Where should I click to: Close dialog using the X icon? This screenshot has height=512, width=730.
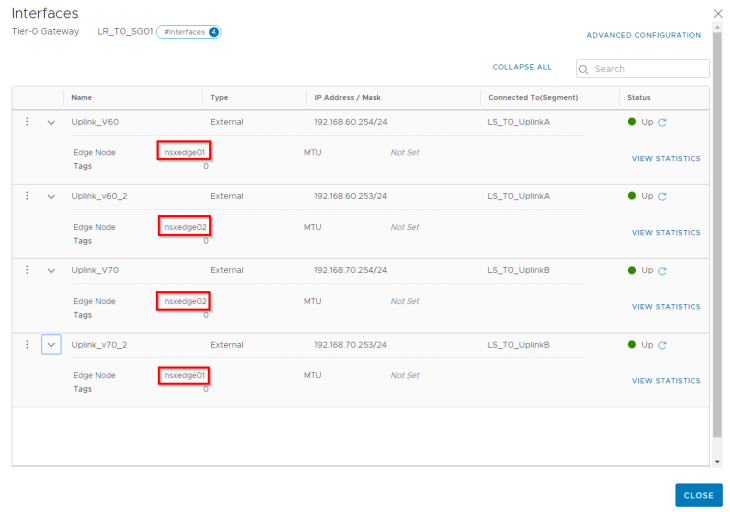717,13
